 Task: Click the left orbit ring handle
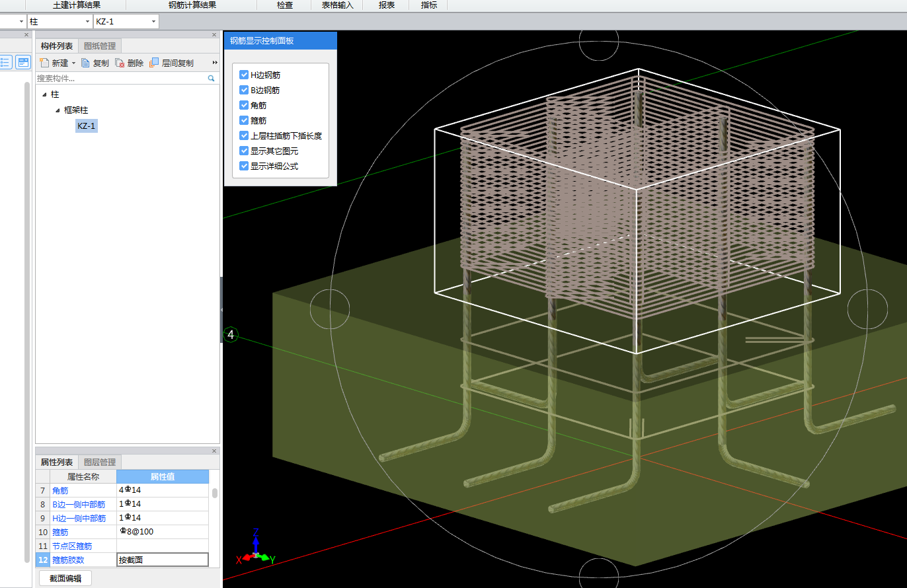click(x=329, y=309)
